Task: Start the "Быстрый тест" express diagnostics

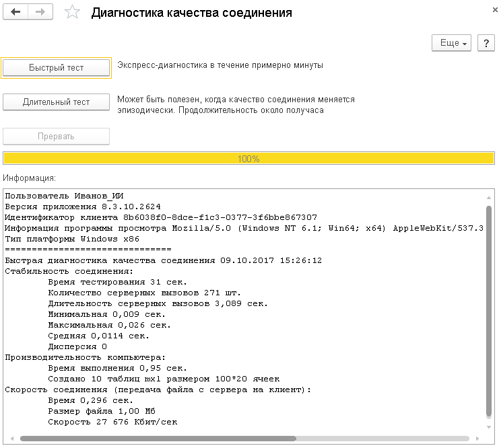Action: [x=57, y=68]
